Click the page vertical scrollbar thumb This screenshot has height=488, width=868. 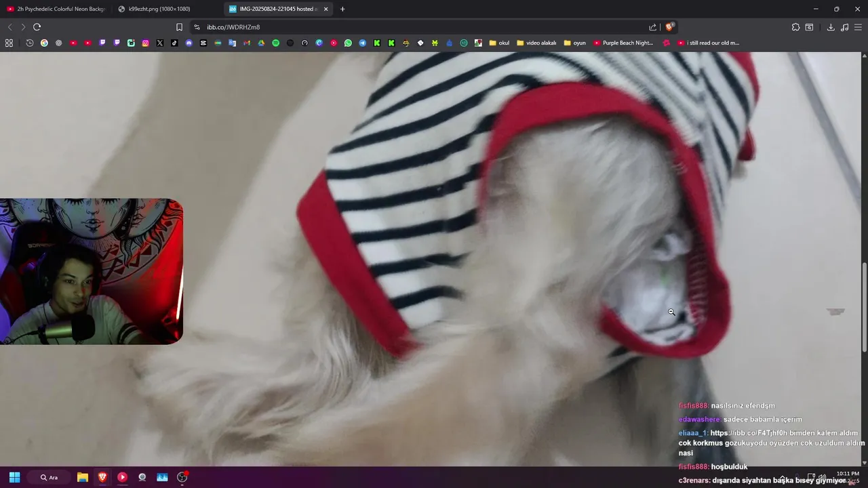click(864, 306)
